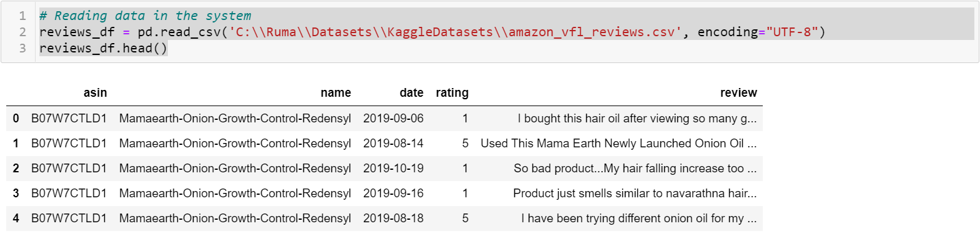Screen dimensions: 980x236
Task: Click the 'asin' column header
Action: pos(95,93)
